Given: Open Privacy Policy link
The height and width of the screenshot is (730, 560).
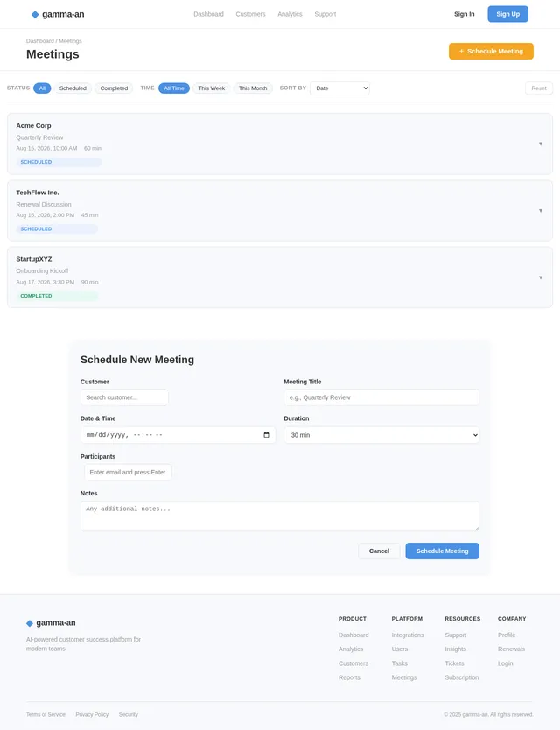Looking at the screenshot, I should (x=92, y=714).
